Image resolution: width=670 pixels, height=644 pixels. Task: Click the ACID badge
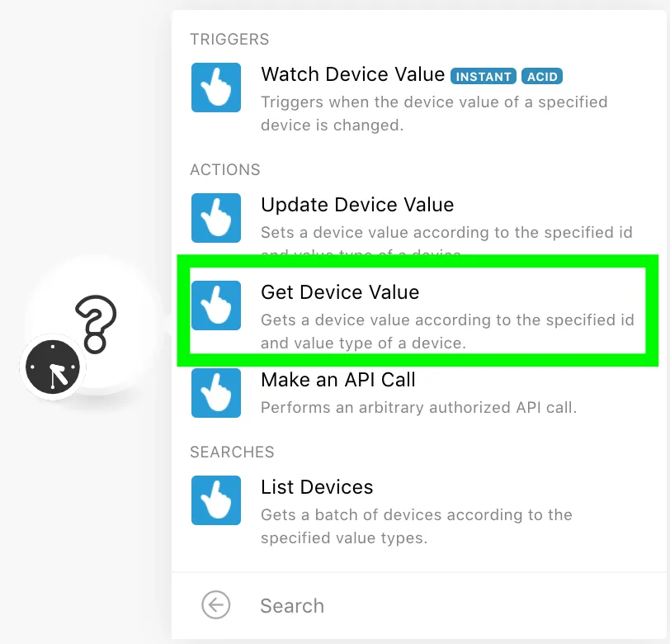(542, 76)
